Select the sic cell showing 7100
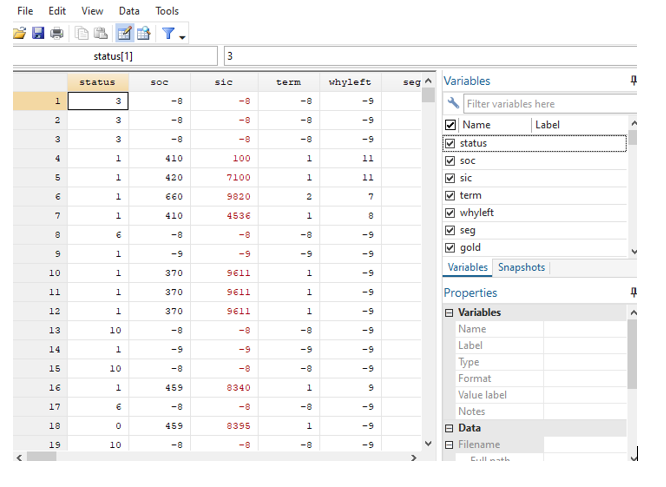The height and width of the screenshot is (487, 666). [224, 177]
